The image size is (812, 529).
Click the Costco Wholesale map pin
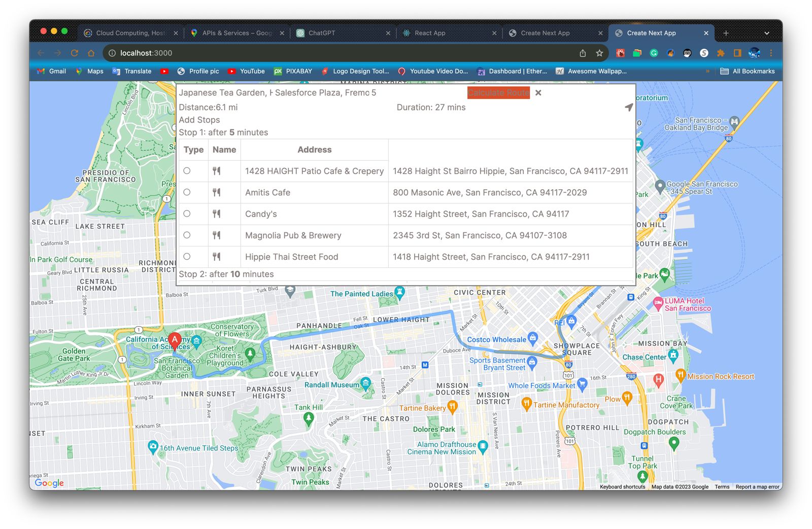point(533,338)
